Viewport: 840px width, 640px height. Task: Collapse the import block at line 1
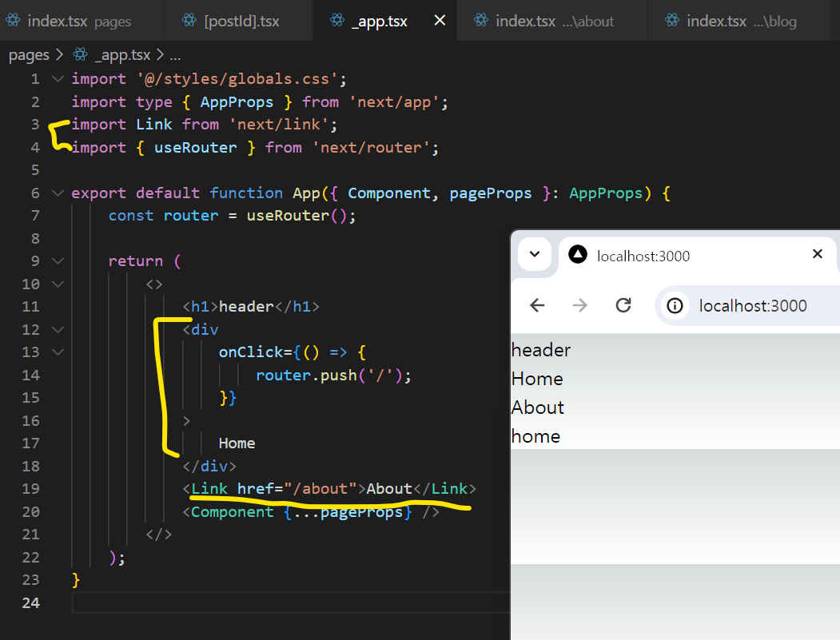click(x=58, y=79)
